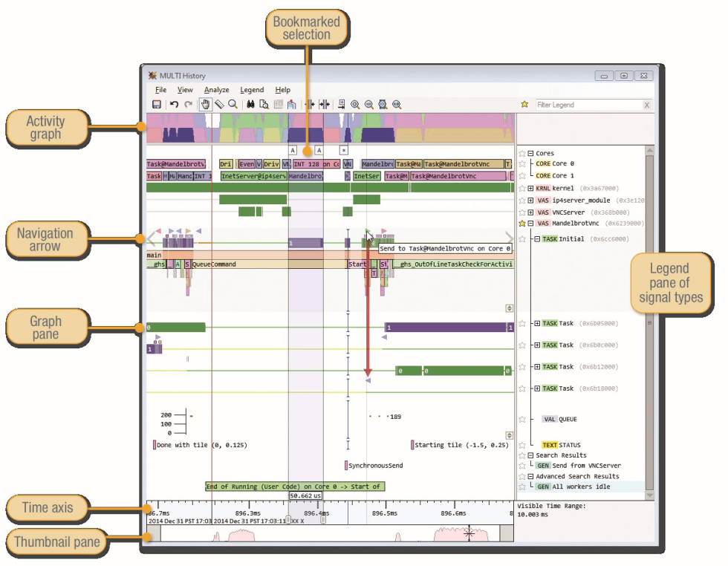Toggle the star next to KRNL kernel
This screenshot has width=728, height=566.
tap(522, 188)
